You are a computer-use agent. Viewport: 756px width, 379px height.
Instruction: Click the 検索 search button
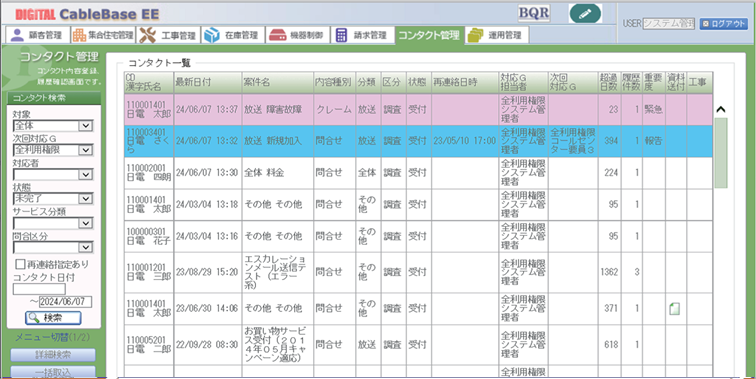pyautogui.click(x=53, y=318)
